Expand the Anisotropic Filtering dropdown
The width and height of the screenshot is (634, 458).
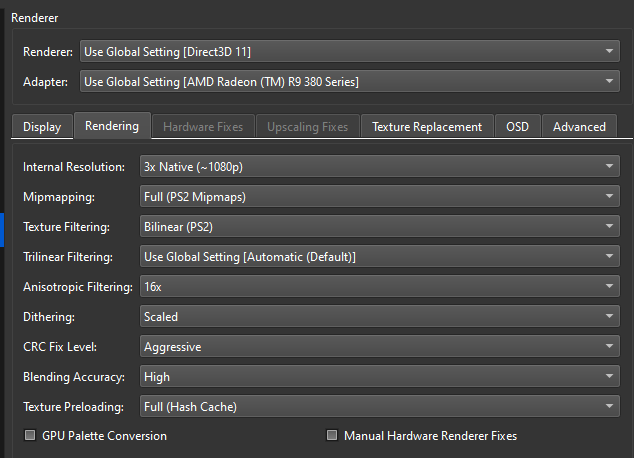[x=379, y=287]
